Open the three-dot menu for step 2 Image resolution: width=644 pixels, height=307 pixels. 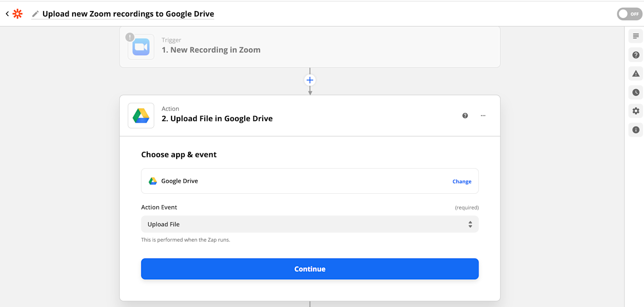pos(483,116)
